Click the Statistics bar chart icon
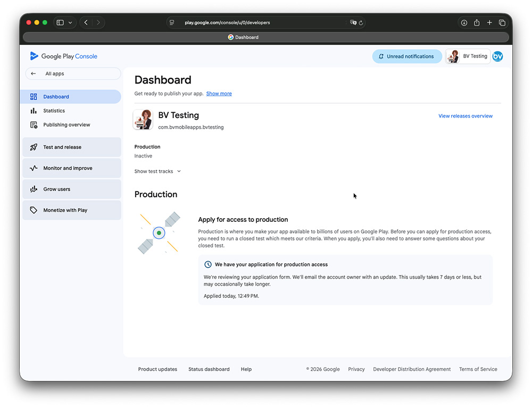This screenshot has width=532, height=407. (x=34, y=111)
